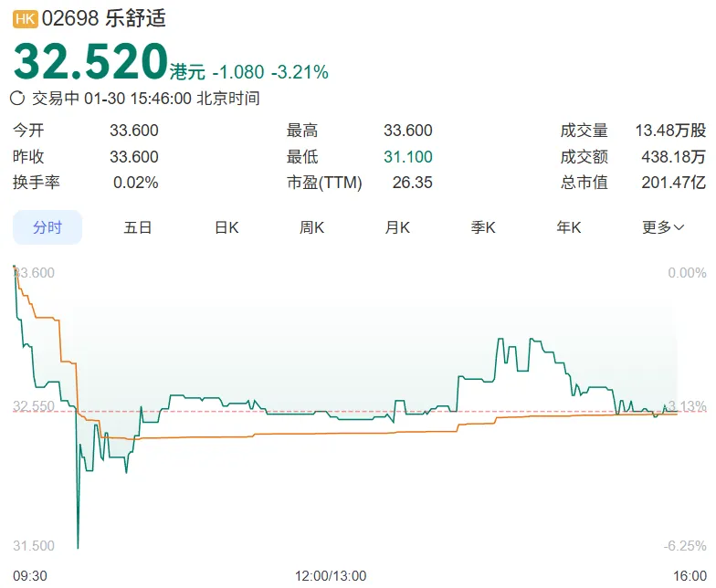716x588 pixels.
Task: Open the 年K yearly chart tab
Action: point(568,227)
